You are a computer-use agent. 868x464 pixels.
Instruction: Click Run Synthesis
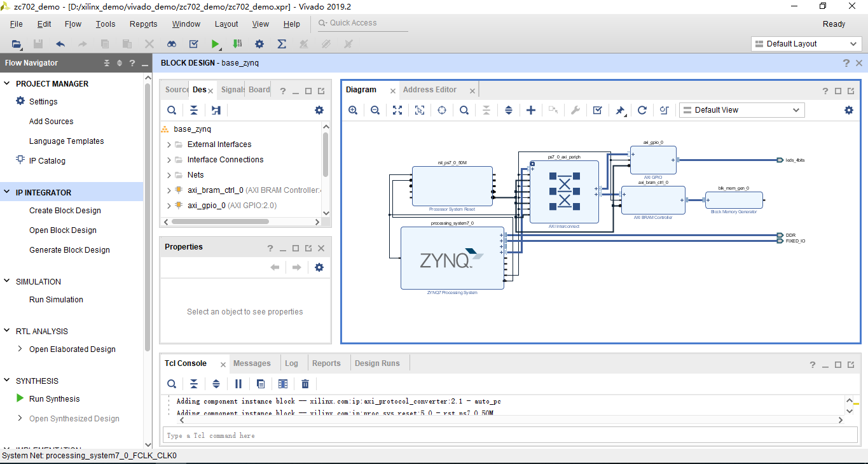click(x=55, y=399)
